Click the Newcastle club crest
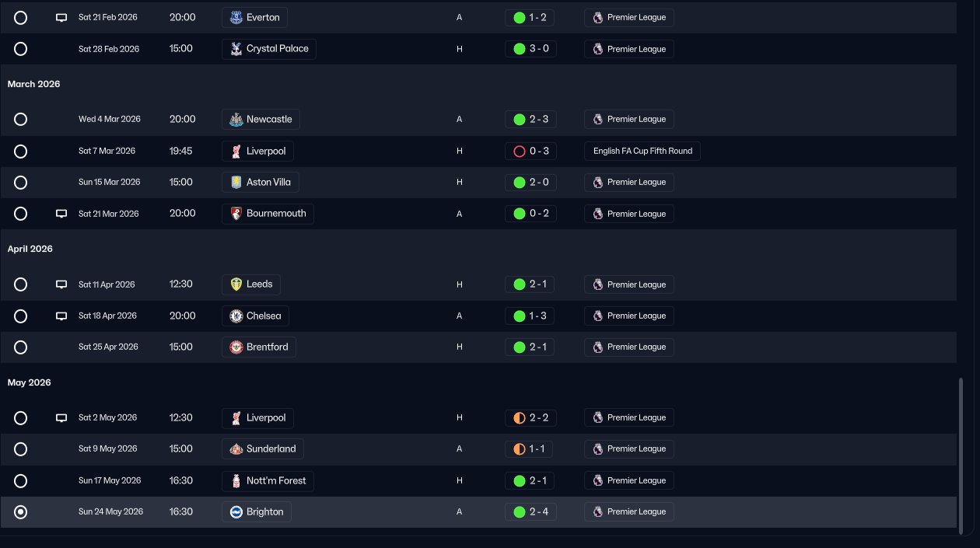This screenshot has width=980, height=548. 236,120
